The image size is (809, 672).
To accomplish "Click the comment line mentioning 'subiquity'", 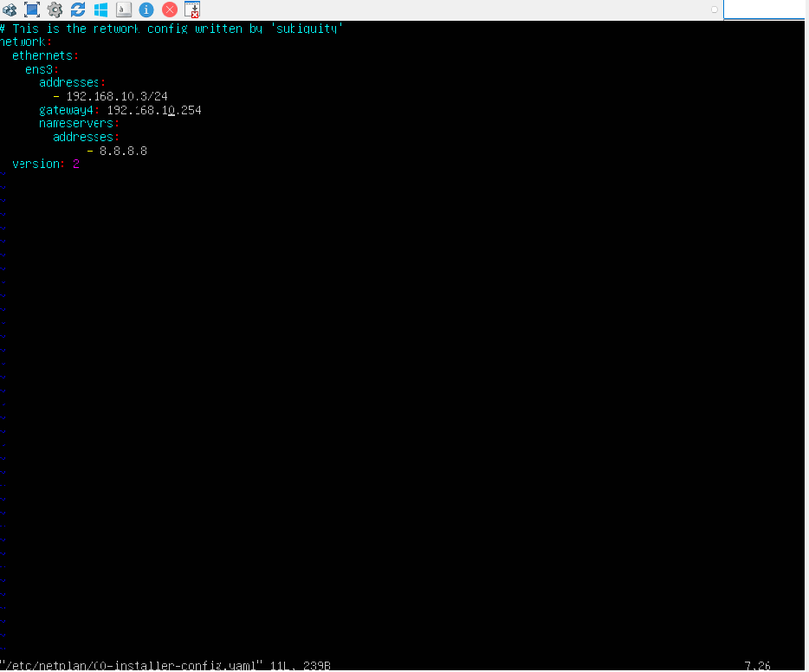I will point(172,29).
